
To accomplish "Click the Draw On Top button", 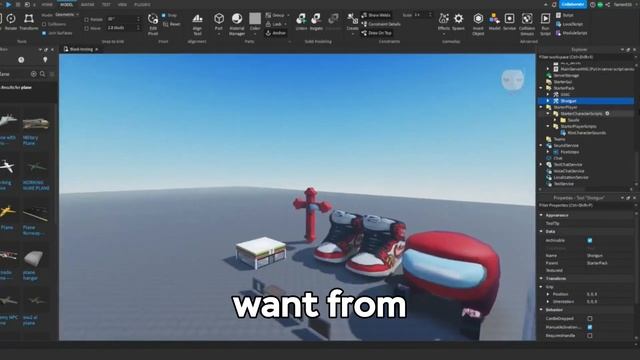I will click(376, 33).
